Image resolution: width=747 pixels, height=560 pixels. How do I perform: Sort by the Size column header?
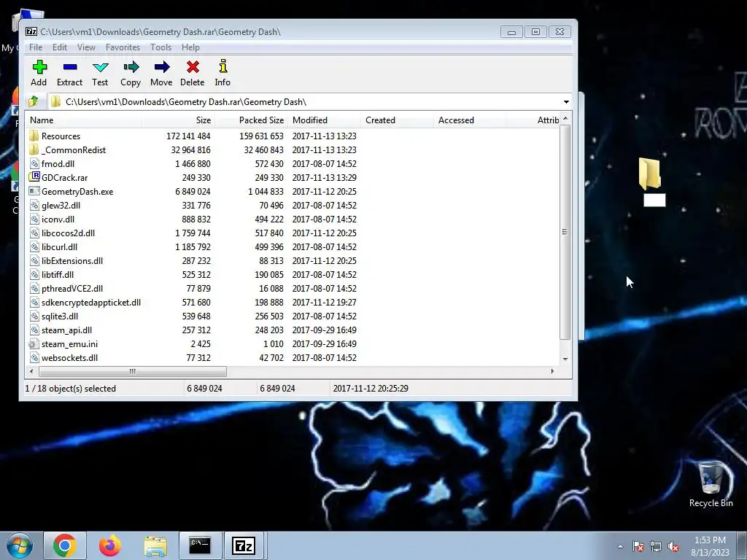(x=178, y=120)
